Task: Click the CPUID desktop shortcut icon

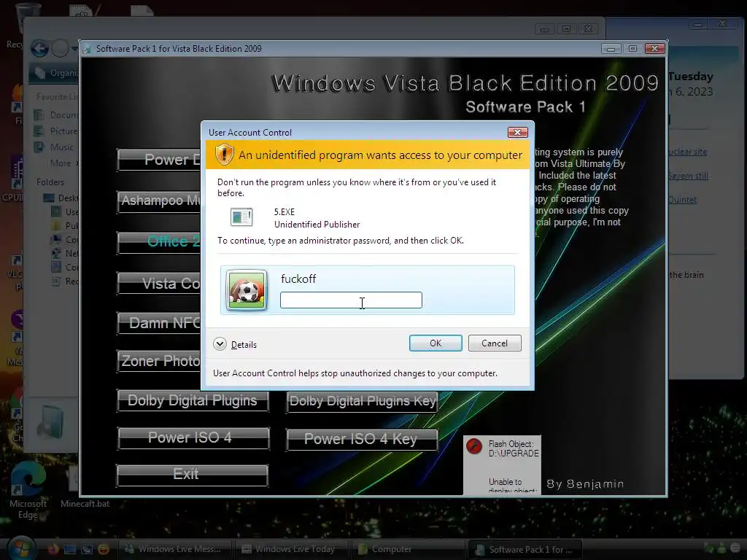Action: click(x=16, y=176)
